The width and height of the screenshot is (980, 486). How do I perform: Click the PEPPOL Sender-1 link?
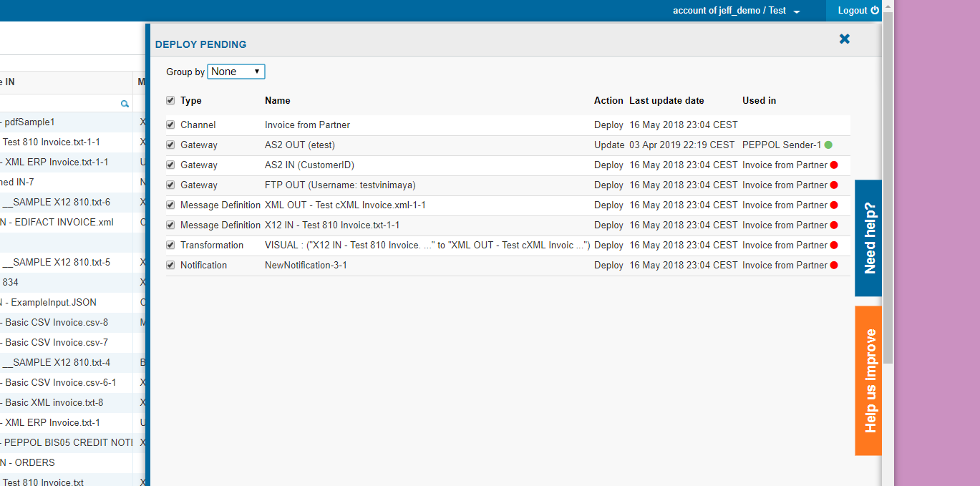(x=782, y=145)
